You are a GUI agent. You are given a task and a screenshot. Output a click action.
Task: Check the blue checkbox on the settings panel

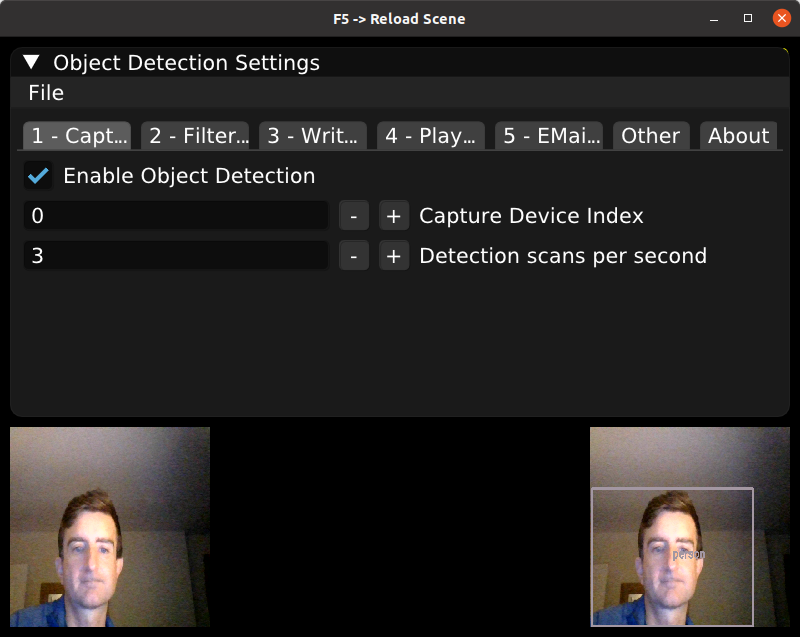[x=38, y=175]
